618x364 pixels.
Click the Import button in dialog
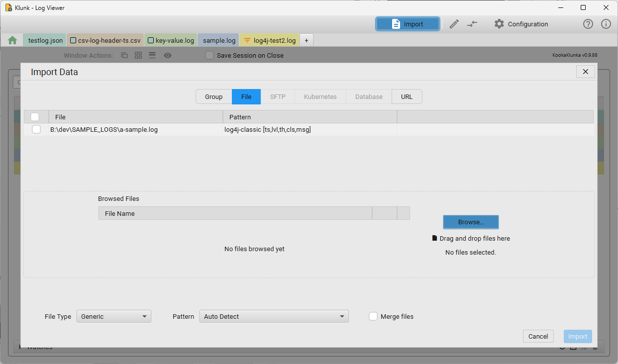click(x=578, y=336)
